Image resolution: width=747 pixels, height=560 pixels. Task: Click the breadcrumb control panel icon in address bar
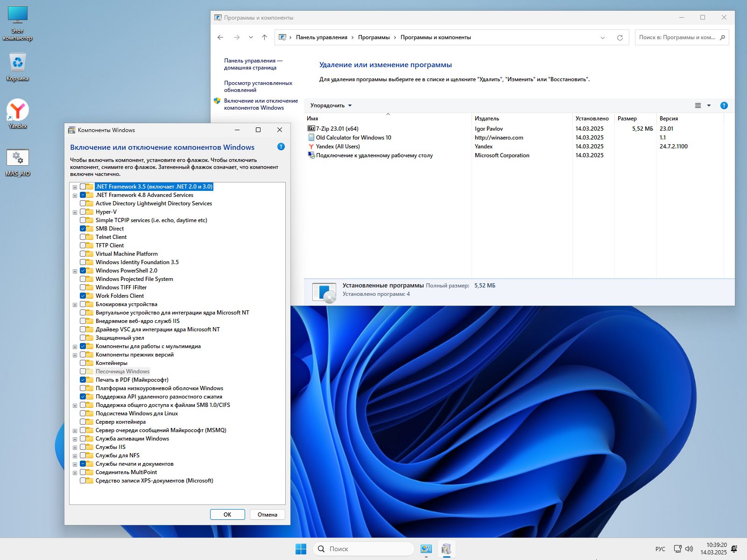point(282,37)
